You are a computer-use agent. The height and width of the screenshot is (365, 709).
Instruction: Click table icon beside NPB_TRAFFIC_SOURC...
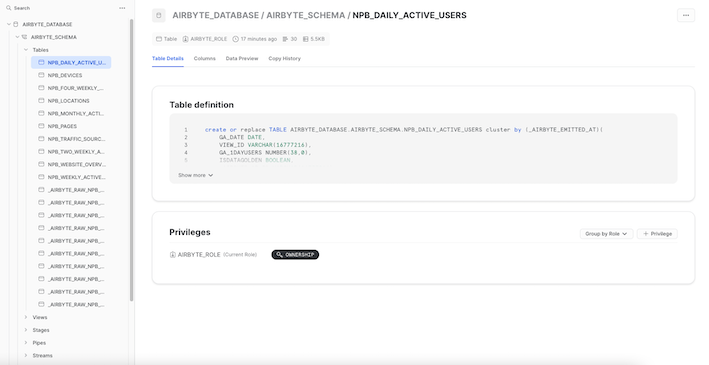pos(41,139)
